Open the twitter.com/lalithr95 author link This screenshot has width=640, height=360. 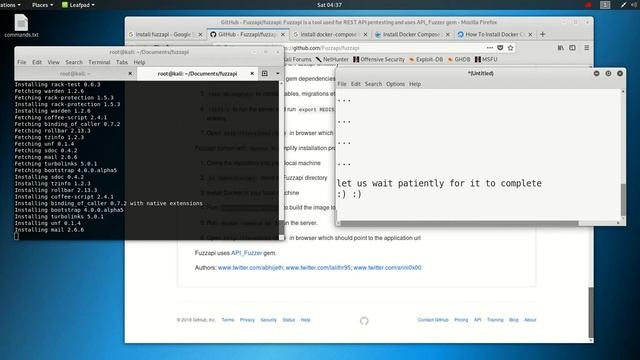click(318, 268)
